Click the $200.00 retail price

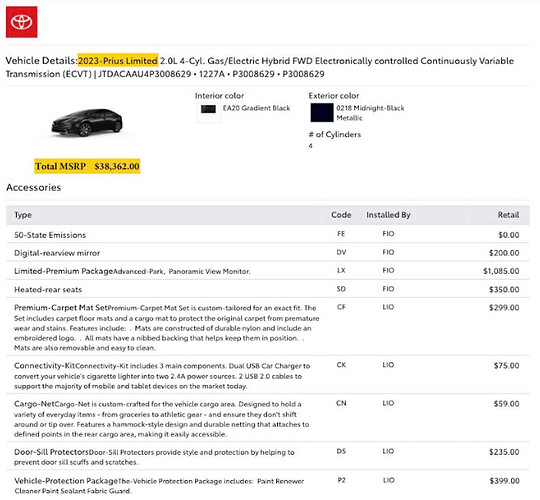coord(504,253)
